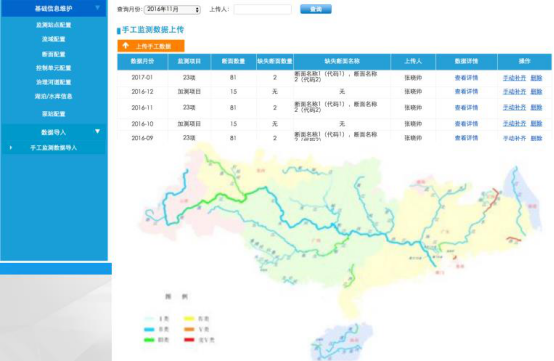Viewport: 554px width, 361px height.
Task: Click the blue 查询 search button
Action: [x=316, y=9]
